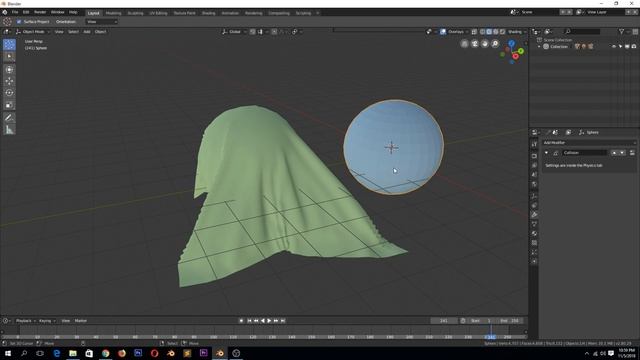
Task: Open the Global transform orientation dropdown
Action: pyautogui.click(x=234, y=31)
